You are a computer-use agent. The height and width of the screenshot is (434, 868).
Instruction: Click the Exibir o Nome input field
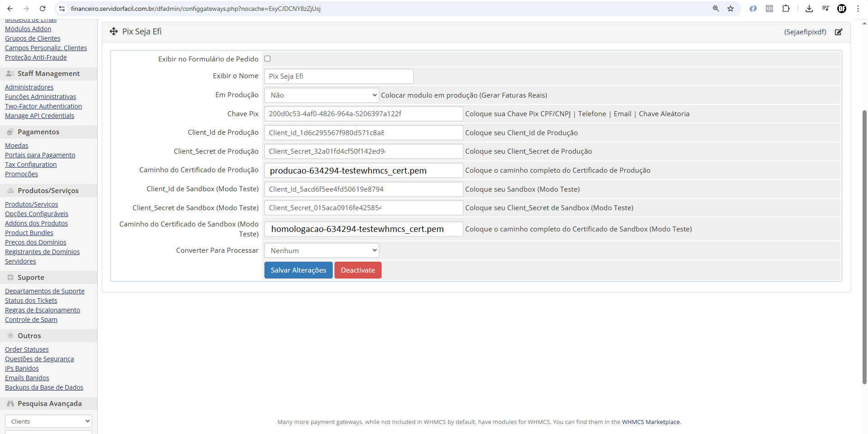click(x=339, y=76)
